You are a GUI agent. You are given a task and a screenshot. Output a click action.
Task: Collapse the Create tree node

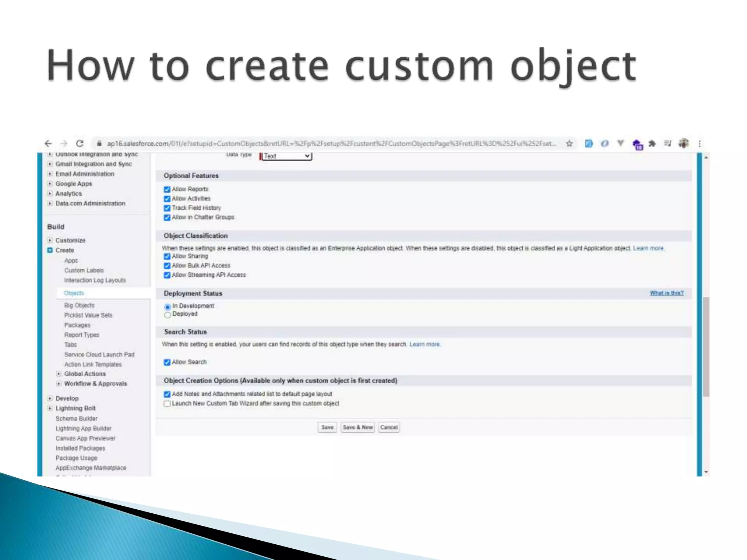50,250
